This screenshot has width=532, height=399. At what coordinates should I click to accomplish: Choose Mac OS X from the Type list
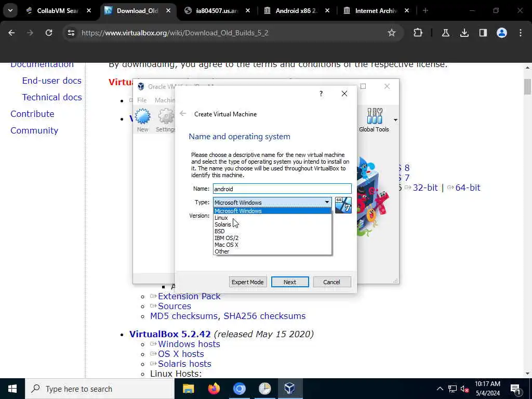[272, 245]
